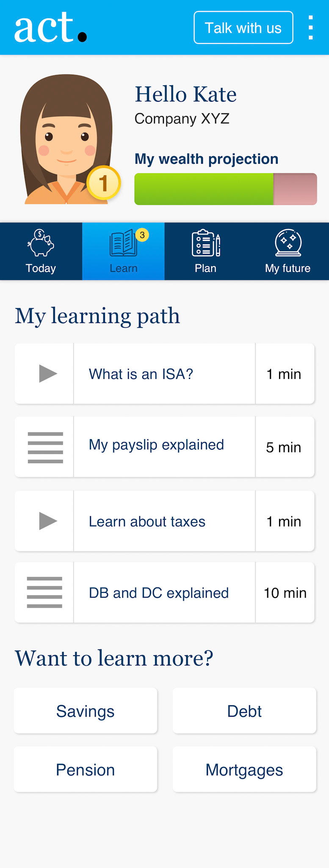Click the act. logo
This screenshot has height=868, width=329.
point(51,28)
